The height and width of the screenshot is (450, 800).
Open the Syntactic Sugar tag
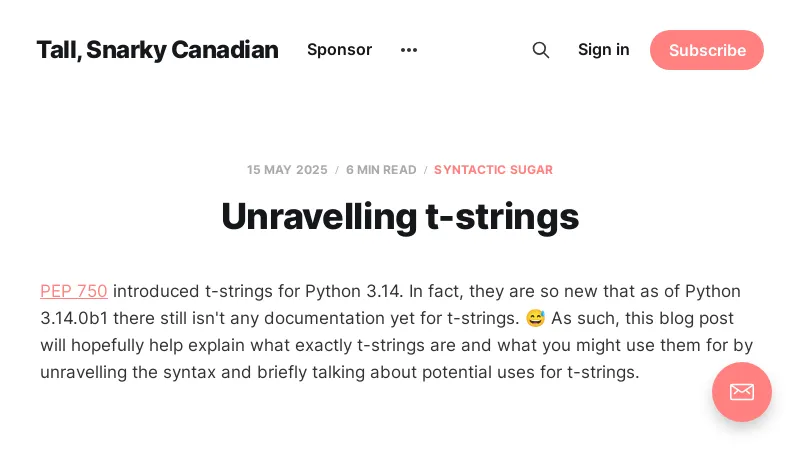493,170
